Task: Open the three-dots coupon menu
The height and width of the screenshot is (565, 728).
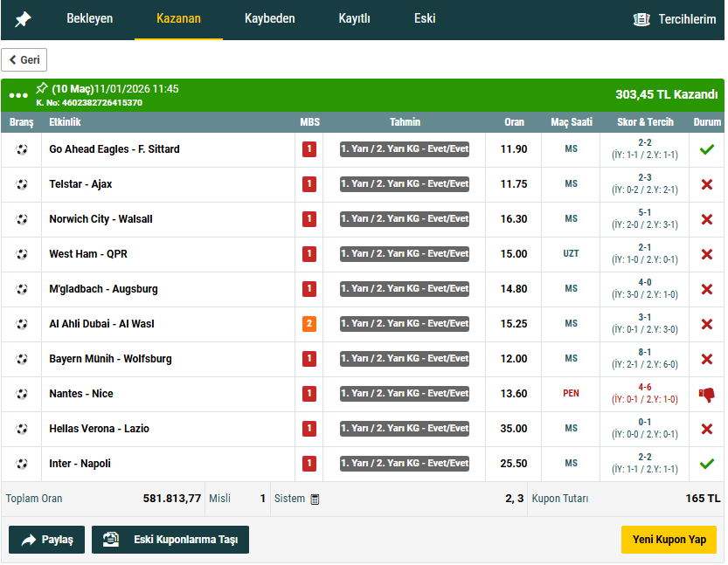Action: 18,95
